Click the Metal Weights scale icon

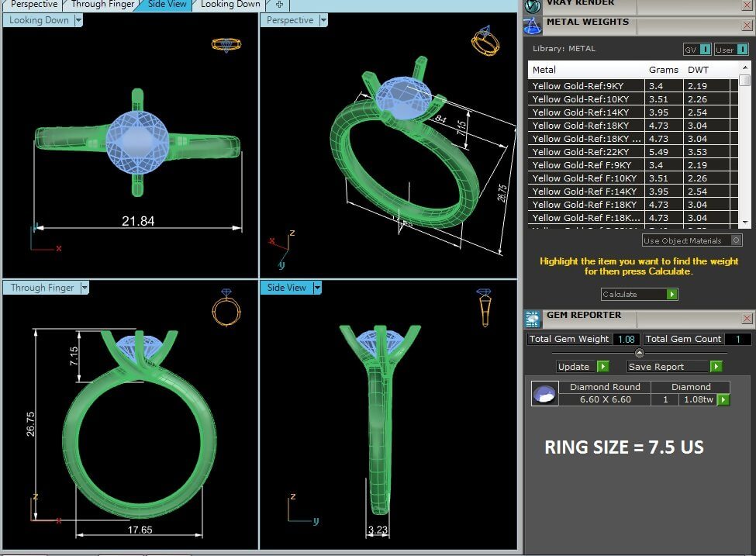(x=533, y=26)
